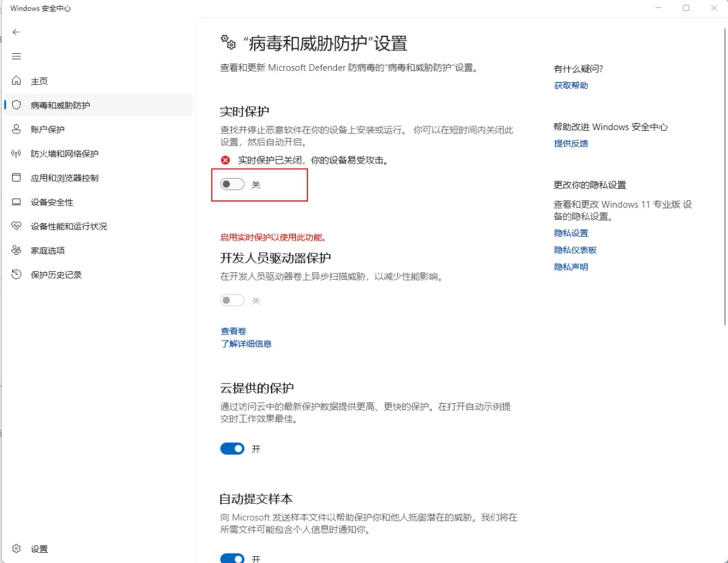Open 设备性能和运行状况 from the sidebar
Screen dimensions: 728x563
[98, 226]
